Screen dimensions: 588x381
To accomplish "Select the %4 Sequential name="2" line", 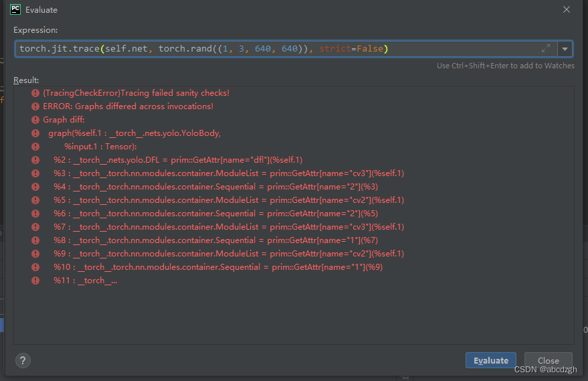I will [215, 187].
